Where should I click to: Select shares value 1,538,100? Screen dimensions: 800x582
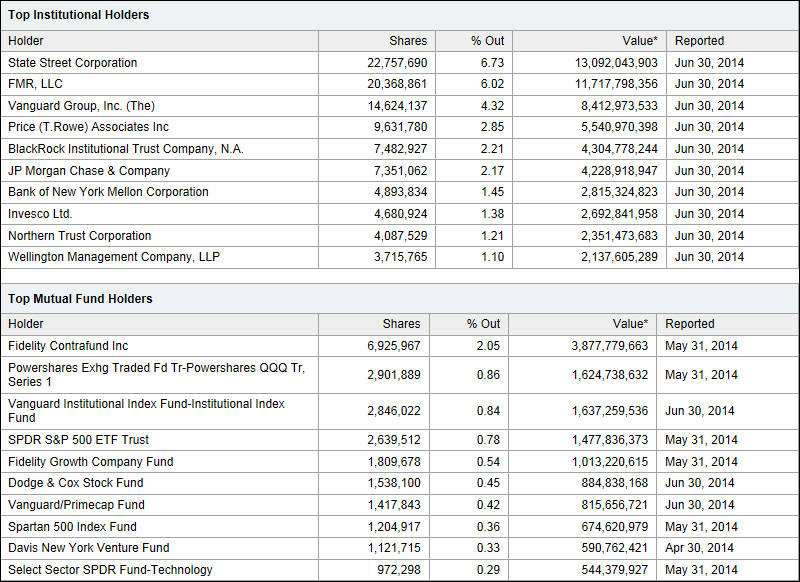pyautogui.click(x=394, y=483)
